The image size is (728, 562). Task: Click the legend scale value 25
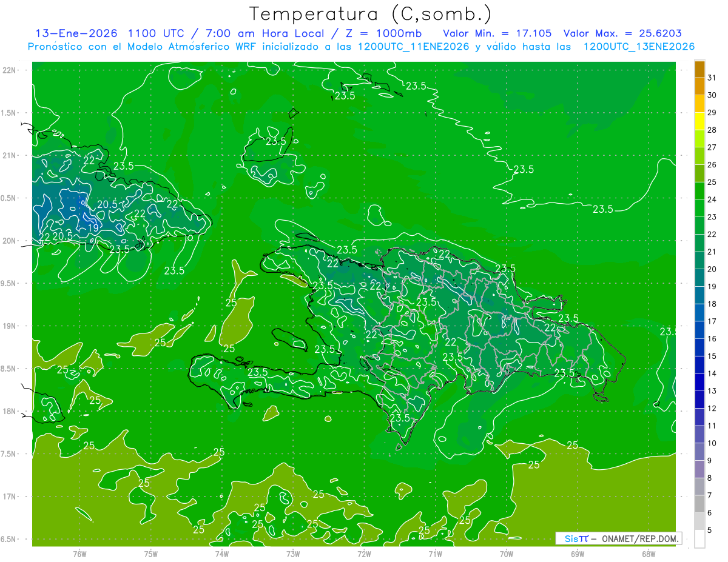click(712, 182)
